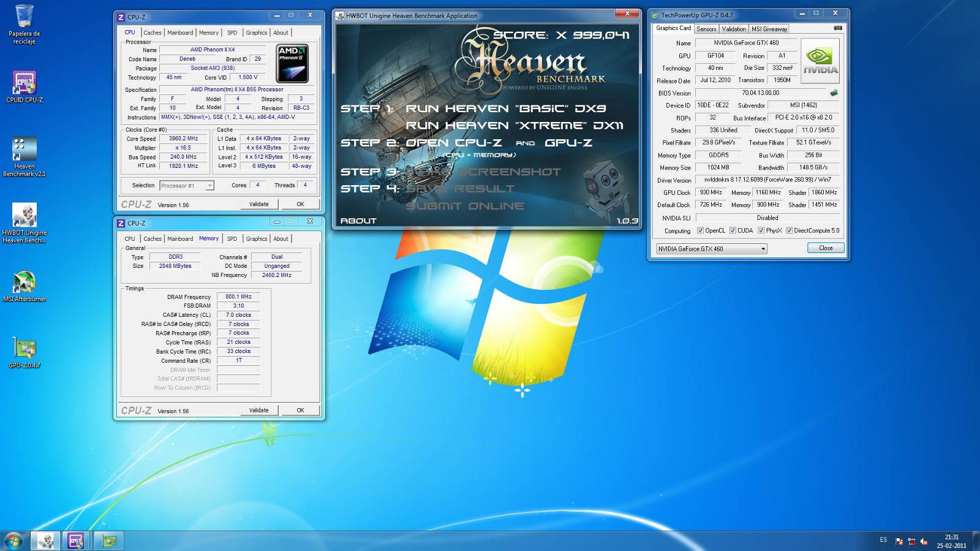Screen dimensions: 980x551
Task: Click the Core Speed value 3960.2 MHz
Action: [x=183, y=139]
